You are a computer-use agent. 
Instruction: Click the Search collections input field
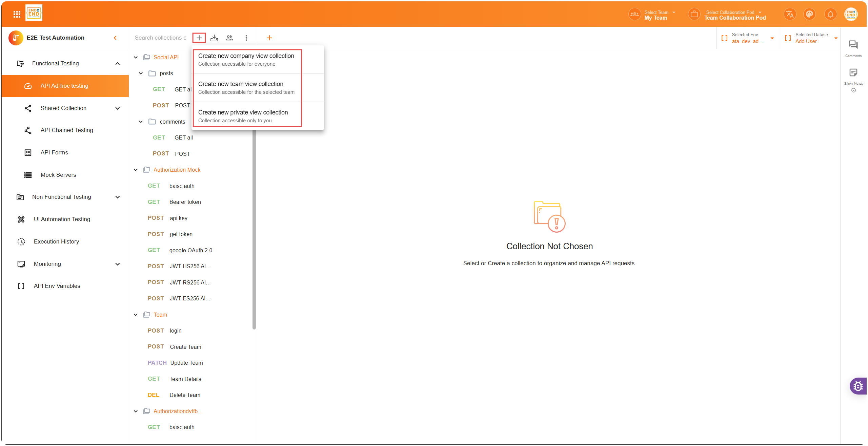click(160, 38)
